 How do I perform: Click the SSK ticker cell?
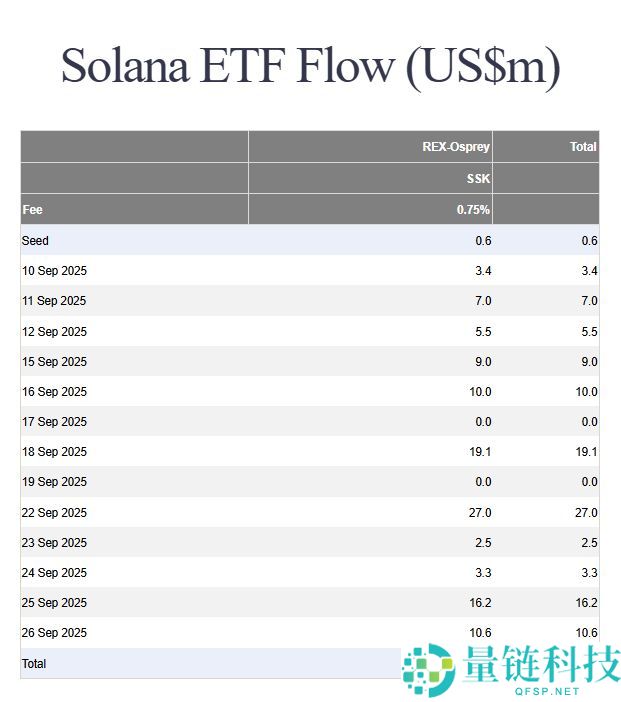[478, 179]
